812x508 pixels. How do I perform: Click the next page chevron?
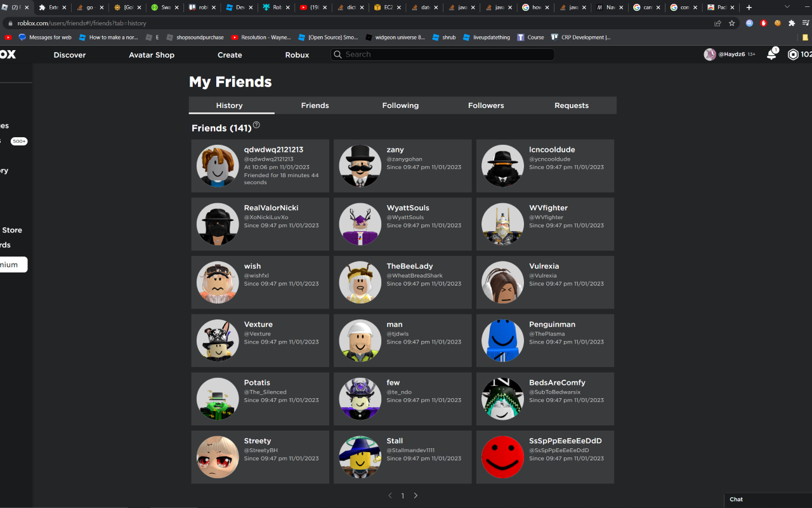click(416, 495)
